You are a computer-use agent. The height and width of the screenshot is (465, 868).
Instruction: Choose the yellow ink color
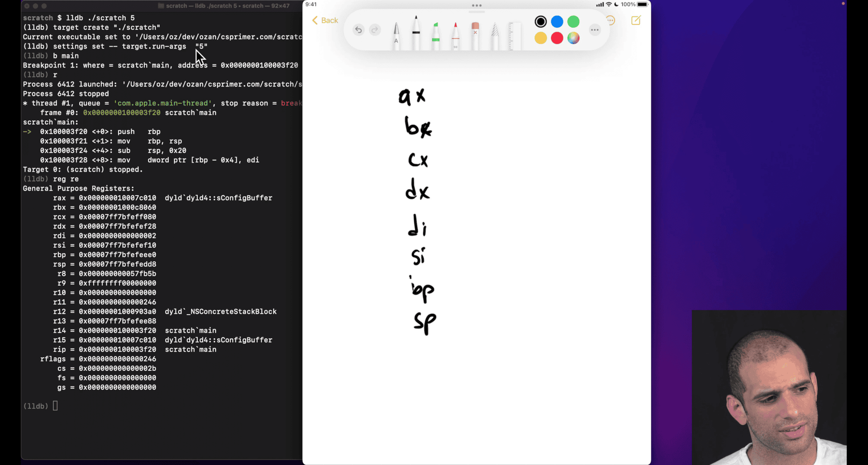pos(540,38)
